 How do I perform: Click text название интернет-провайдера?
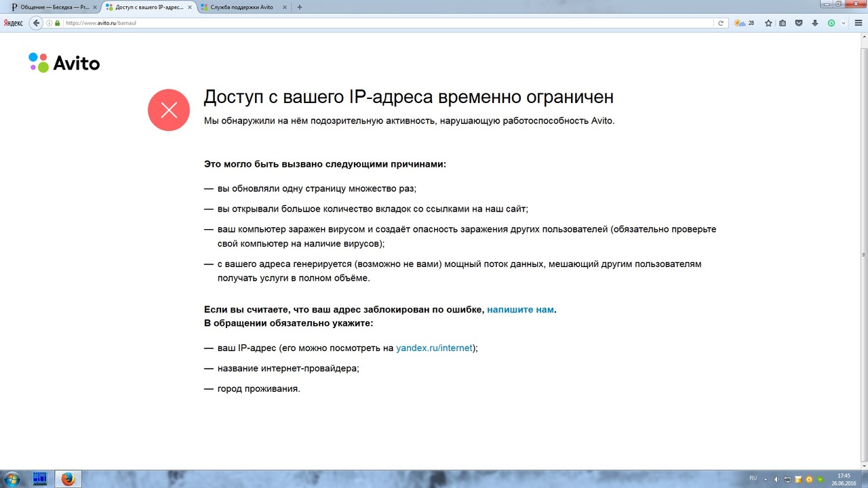point(288,368)
